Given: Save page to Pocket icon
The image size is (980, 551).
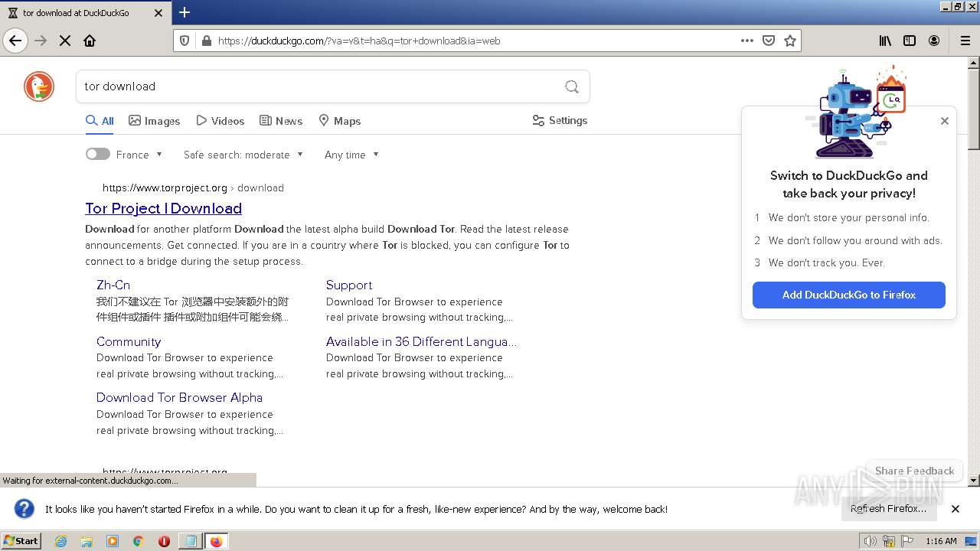Looking at the screenshot, I should (769, 41).
